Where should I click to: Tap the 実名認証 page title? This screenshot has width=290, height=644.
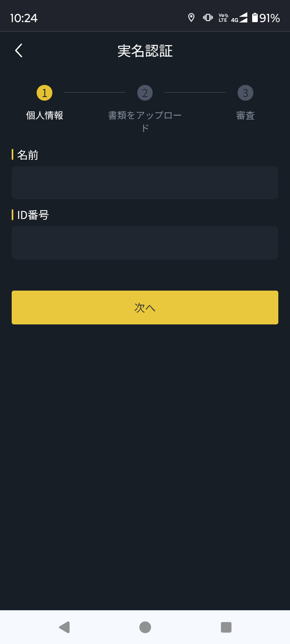(x=145, y=51)
